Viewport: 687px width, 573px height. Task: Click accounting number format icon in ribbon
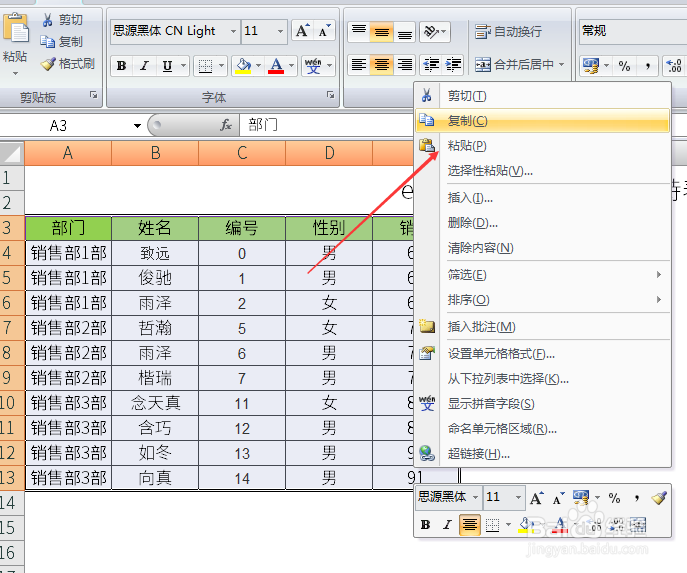pyautogui.click(x=591, y=66)
